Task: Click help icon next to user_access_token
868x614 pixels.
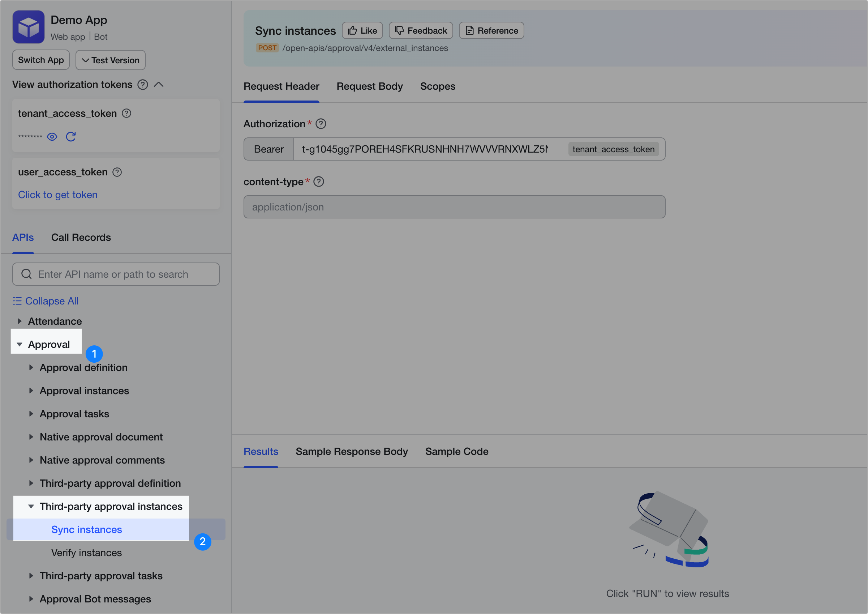Action: 117,172
